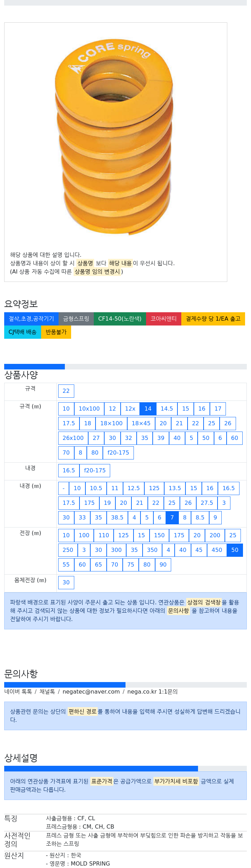Click the yellow Core Spring product image

(114, 136)
